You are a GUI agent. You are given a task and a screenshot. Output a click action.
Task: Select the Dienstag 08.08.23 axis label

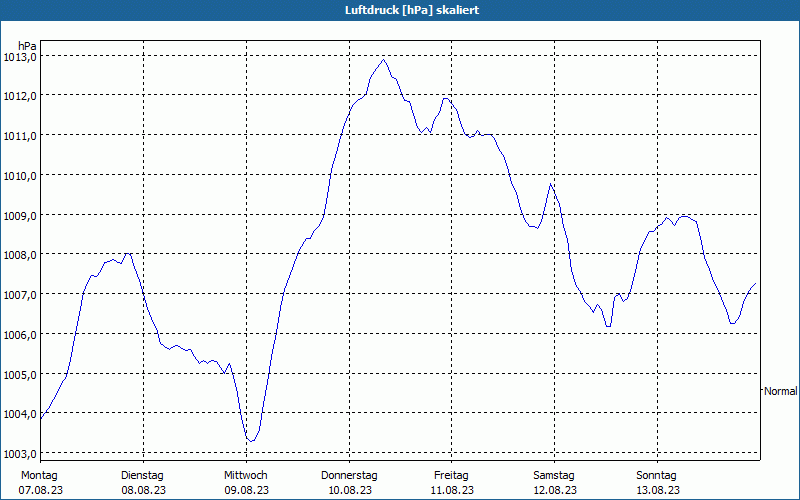click(x=143, y=483)
